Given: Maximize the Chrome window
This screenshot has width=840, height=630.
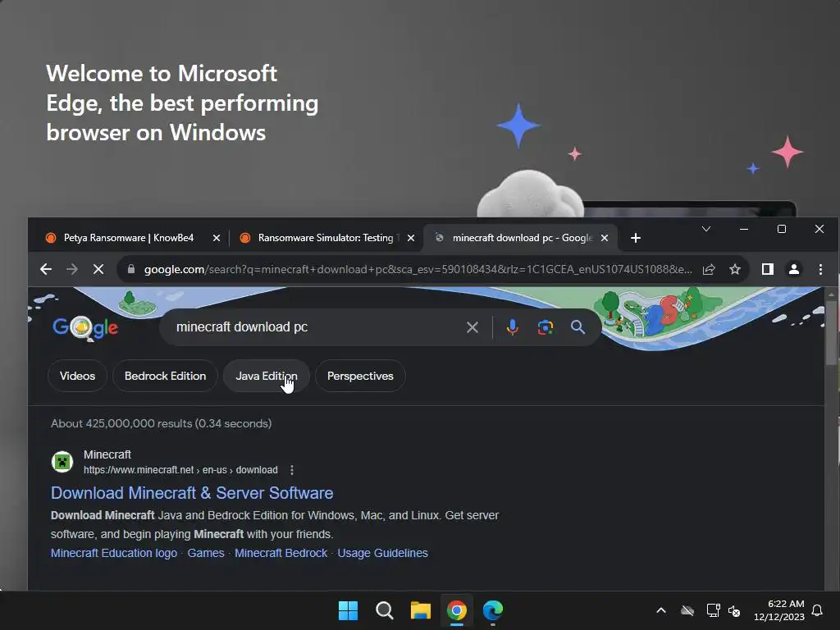Looking at the screenshot, I should 782,230.
